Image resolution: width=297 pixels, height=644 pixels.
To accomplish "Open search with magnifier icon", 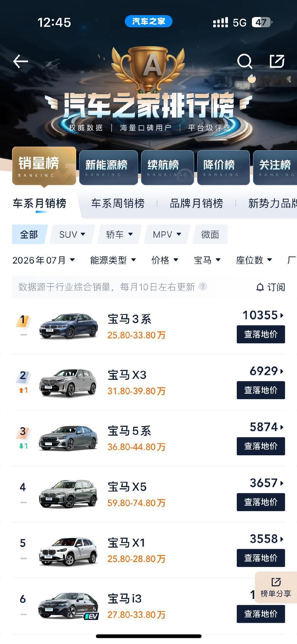I will pyautogui.click(x=244, y=61).
